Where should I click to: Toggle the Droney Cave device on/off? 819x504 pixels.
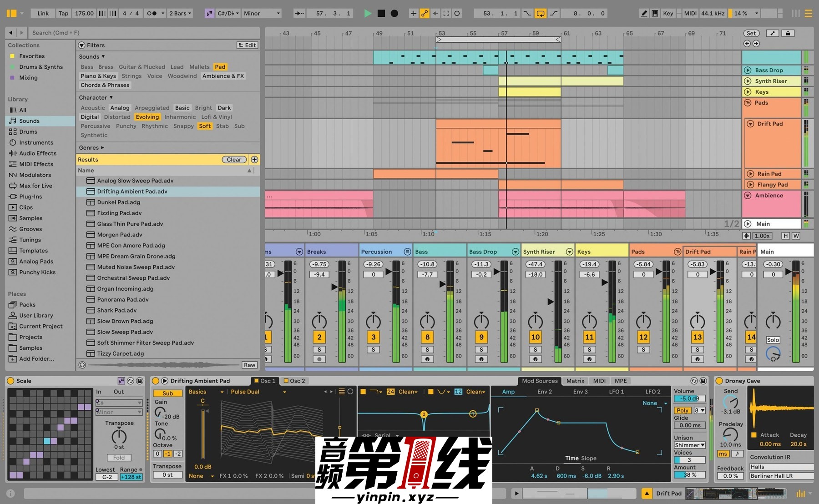(x=719, y=381)
